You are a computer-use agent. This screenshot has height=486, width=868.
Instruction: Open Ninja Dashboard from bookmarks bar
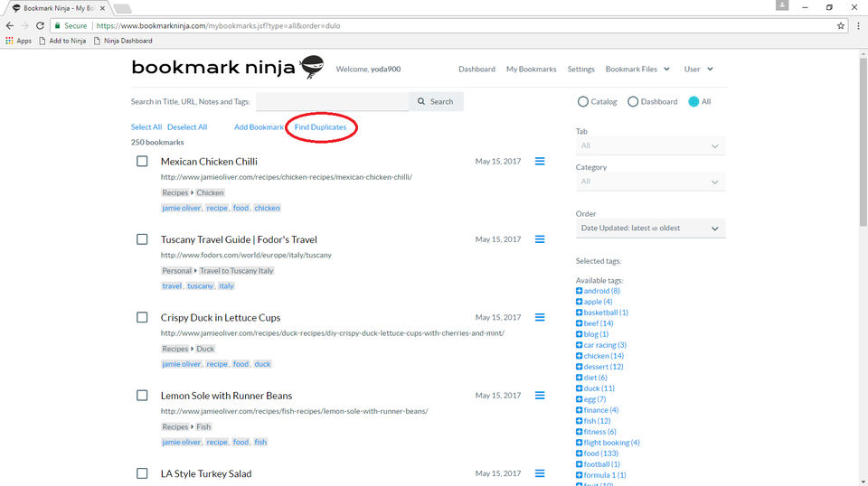point(123,41)
